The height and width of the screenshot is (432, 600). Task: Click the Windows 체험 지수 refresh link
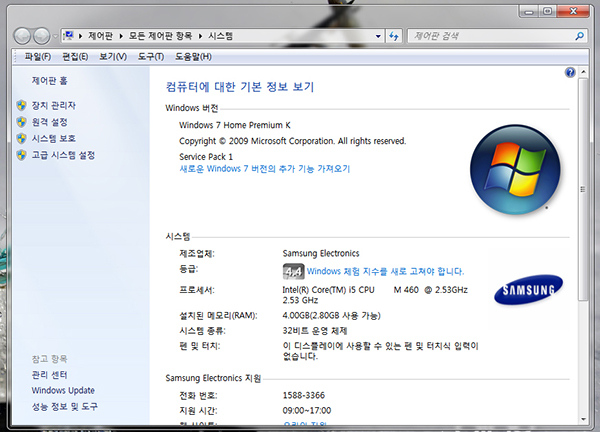click(x=385, y=271)
